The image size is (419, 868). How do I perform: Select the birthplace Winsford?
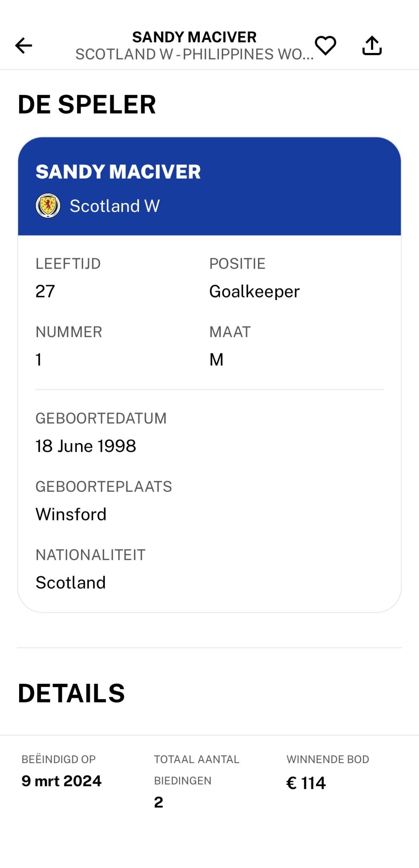tap(71, 514)
